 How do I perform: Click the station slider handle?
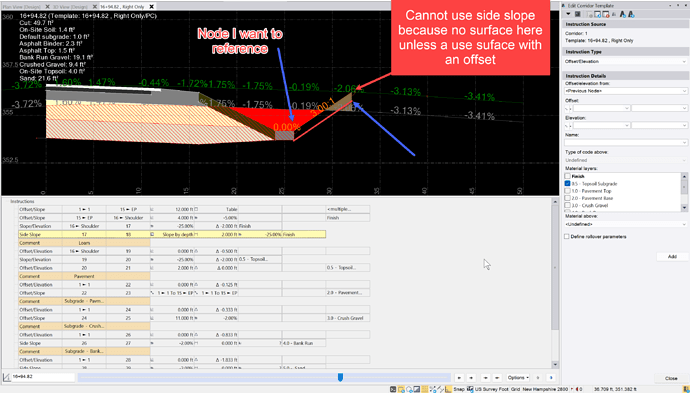(x=340, y=377)
